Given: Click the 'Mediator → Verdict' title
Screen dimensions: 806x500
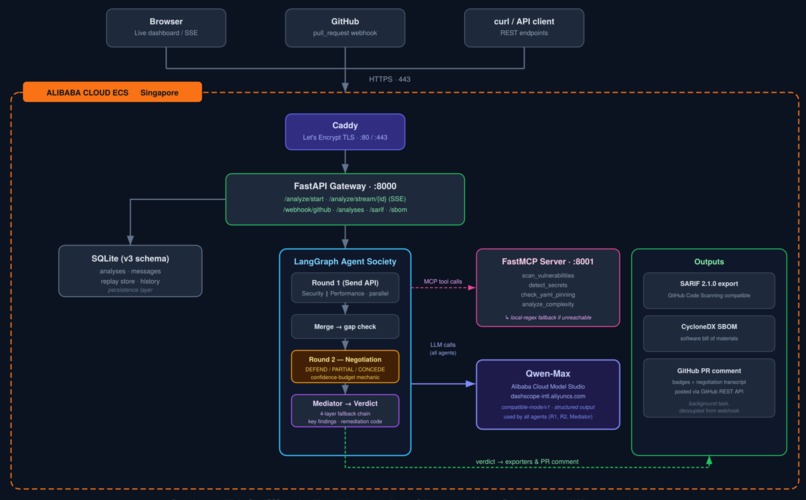Looking at the screenshot, I should tap(345, 403).
